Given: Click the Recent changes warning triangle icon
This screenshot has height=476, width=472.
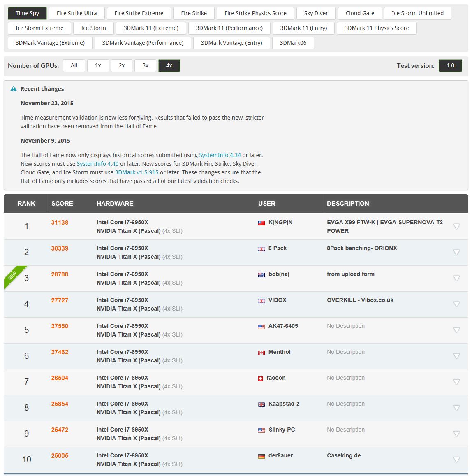Looking at the screenshot, I should click(x=13, y=88).
